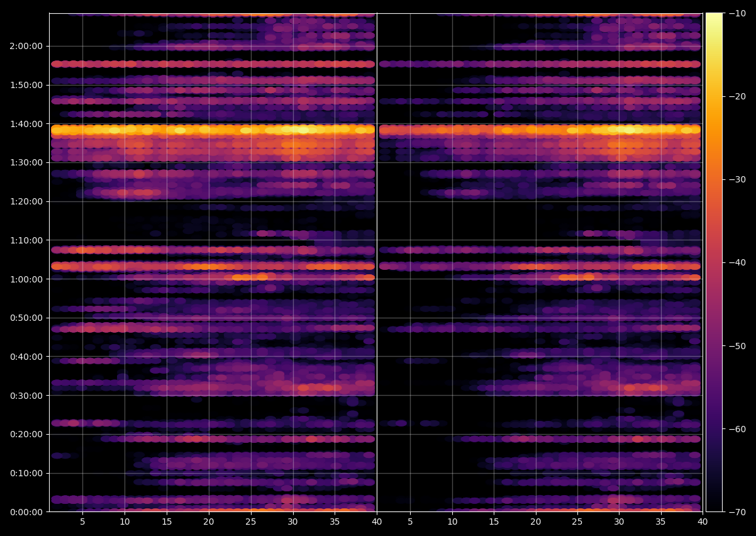Click the 0:30:00 y-axis tick label
Image resolution: width=756 pixels, height=536 pixels.
click(x=26, y=396)
